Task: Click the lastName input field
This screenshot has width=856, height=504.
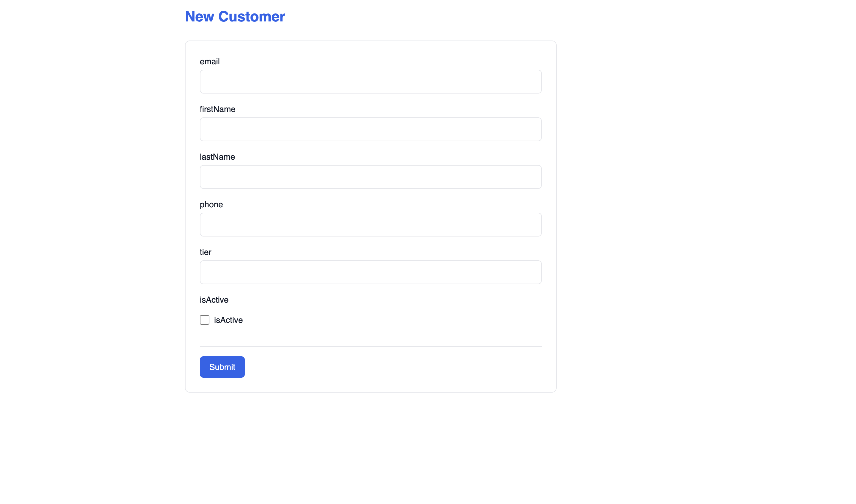Action: [x=370, y=177]
